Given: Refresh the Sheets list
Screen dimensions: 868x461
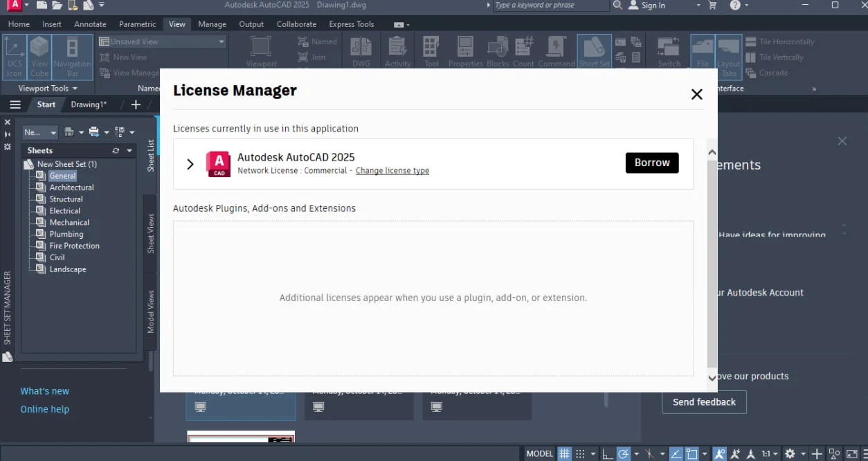Looking at the screenshot, I should [x=116, y=150].
